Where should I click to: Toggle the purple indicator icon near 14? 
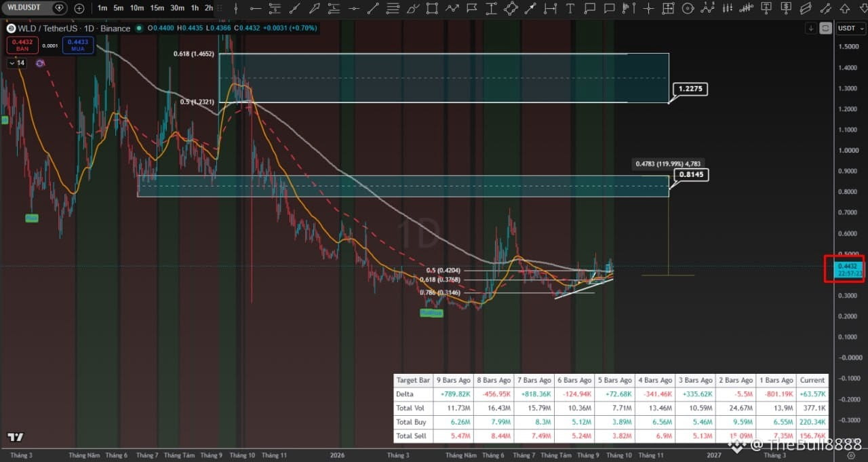click(x=40, y=63)
